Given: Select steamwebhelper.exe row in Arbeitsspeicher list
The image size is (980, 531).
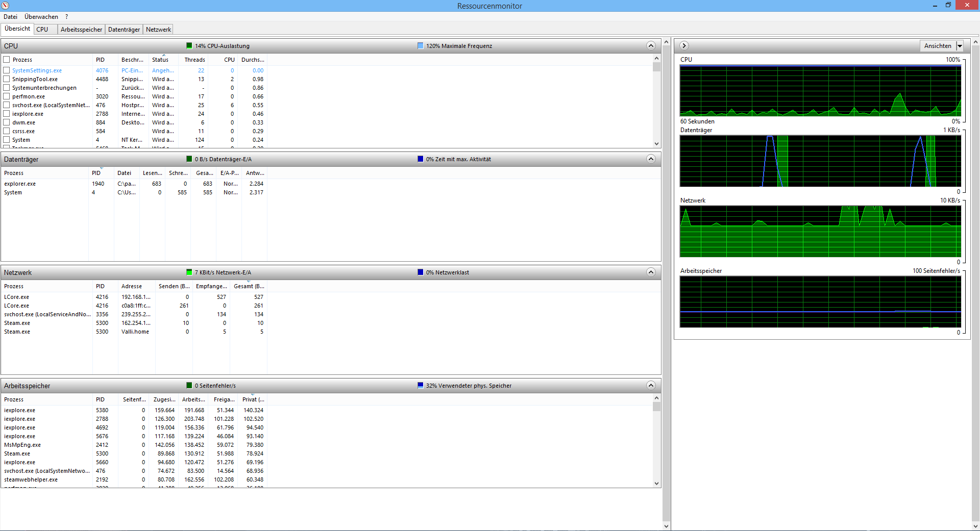Looking at the screenshot, I should tap(134, 479).
